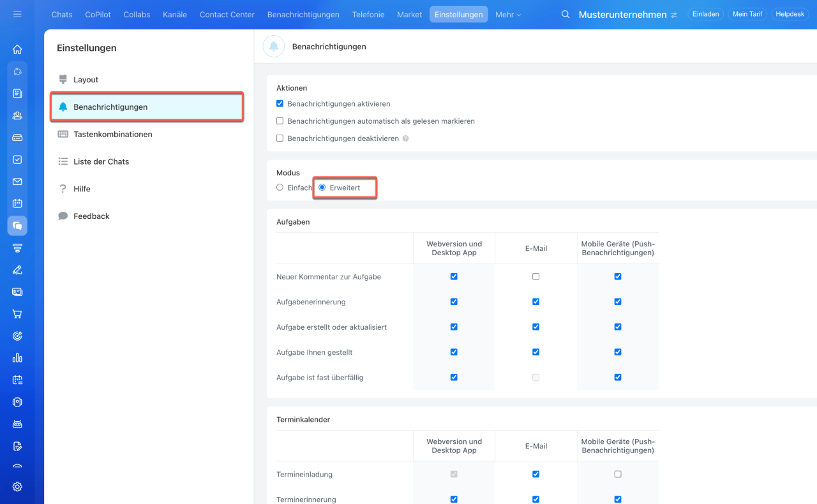817x504 pixels.
Task: Open Tastenkombinationen in settings menu
Action: [x=112, y=135]
